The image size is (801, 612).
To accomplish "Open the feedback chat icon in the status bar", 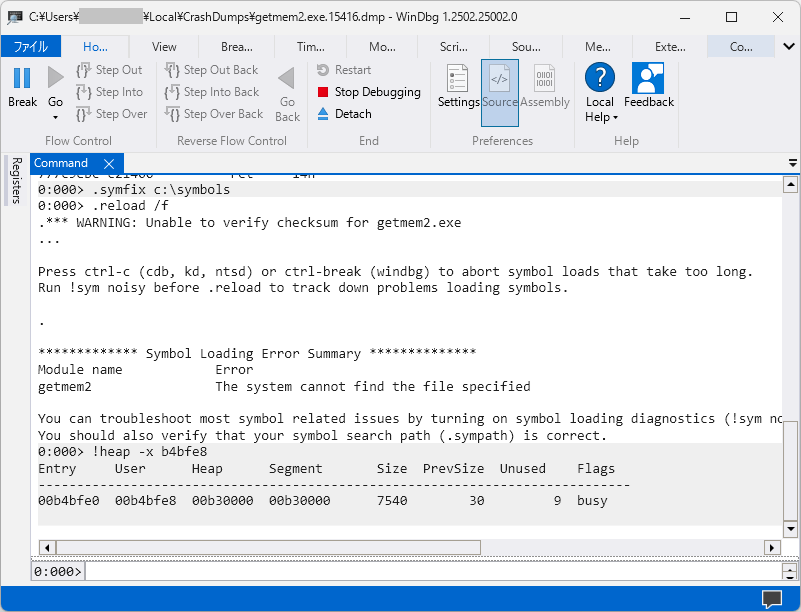I will coord(772,599).
